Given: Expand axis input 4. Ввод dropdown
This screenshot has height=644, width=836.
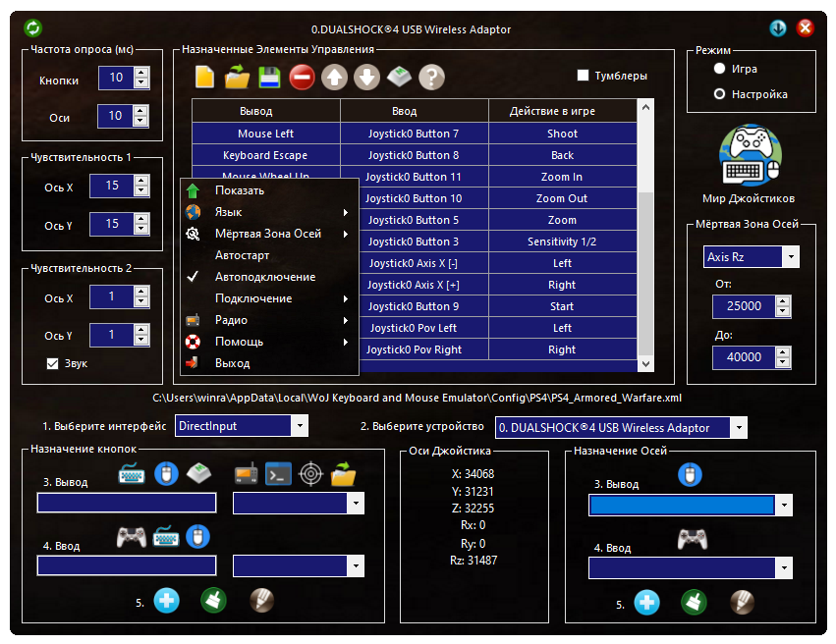Looking at the screenshot, I should click(784, 567).
